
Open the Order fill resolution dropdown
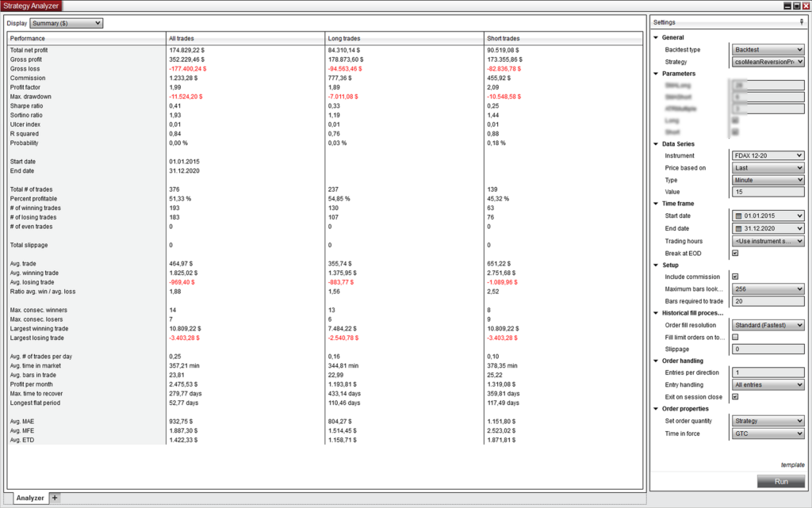768,325
